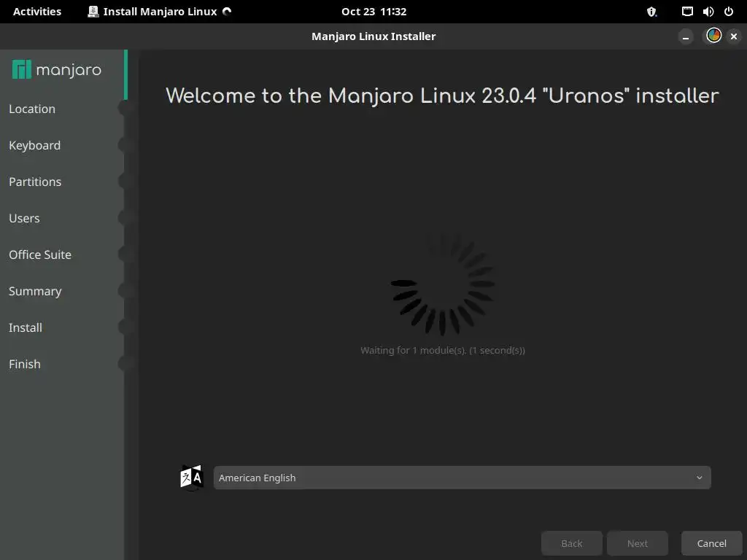Open the power menu icon
The width and height of the screenshot is (747, 560).
tap(729, 12)
